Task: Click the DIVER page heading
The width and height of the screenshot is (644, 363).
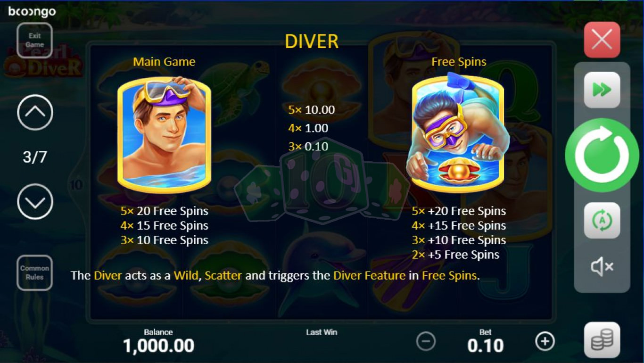Action: coord(312,41)
